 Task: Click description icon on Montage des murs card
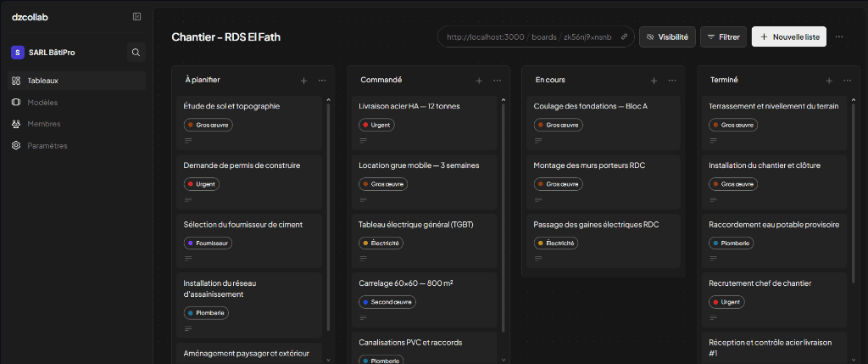click(538, 199)
